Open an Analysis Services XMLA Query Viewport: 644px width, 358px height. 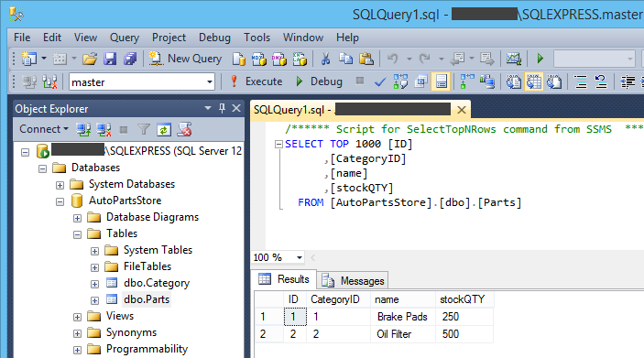tap(300, 59)
